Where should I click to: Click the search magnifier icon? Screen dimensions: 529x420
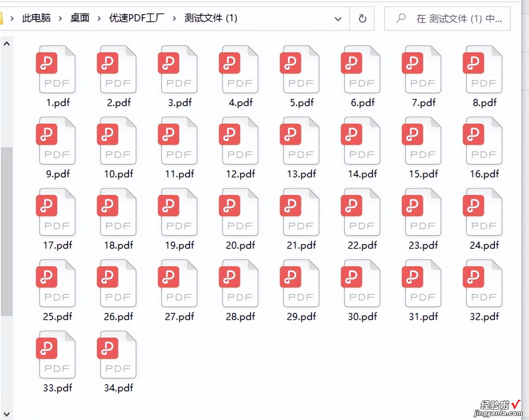coord(401,18)
